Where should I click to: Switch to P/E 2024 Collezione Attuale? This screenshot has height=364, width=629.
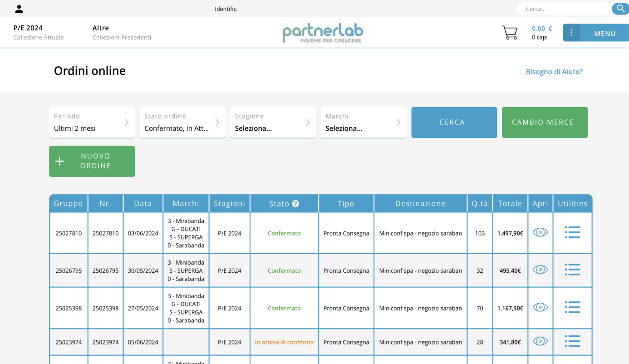39,32
